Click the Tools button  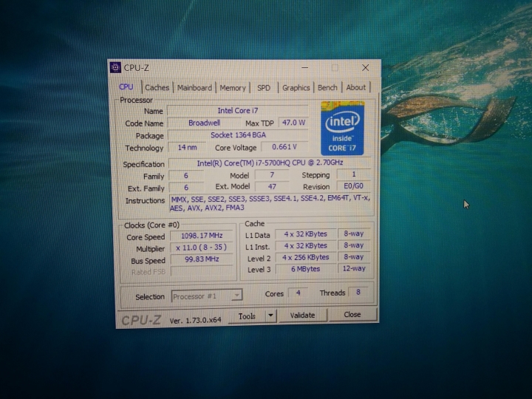click(x=247, y=316)
